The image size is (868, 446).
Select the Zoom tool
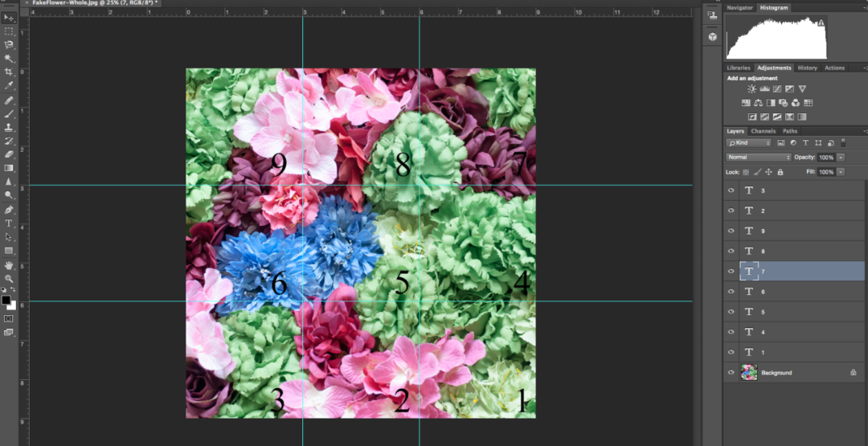[9, 278]
